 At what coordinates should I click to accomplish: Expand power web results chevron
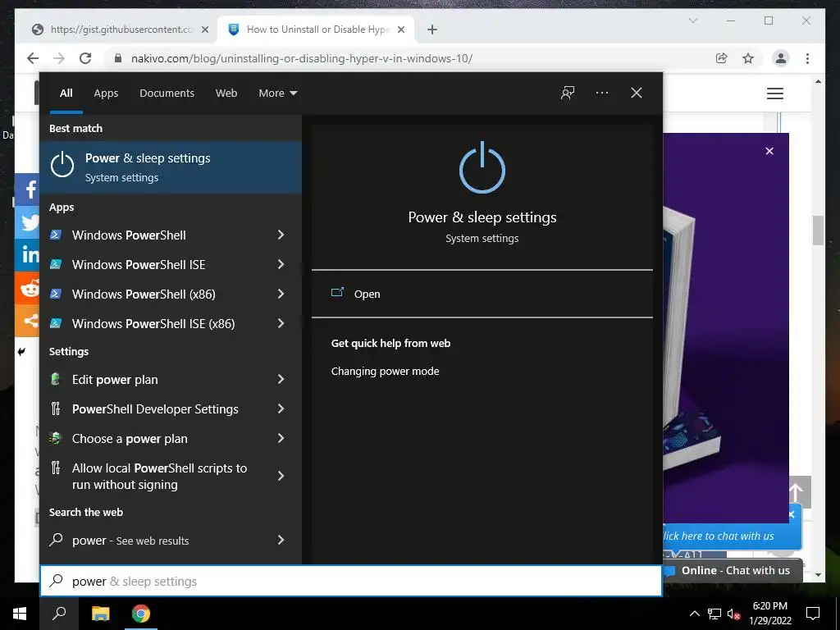281,540
